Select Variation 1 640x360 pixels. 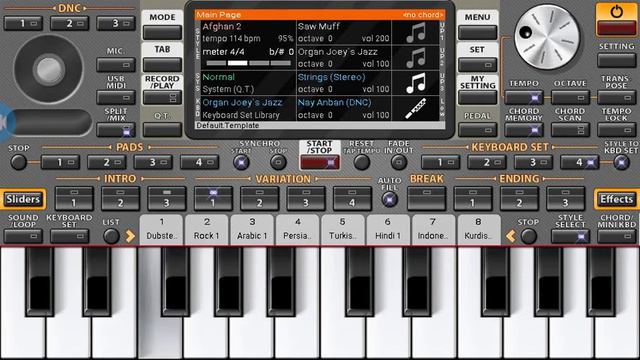click(x=213, y=199)
